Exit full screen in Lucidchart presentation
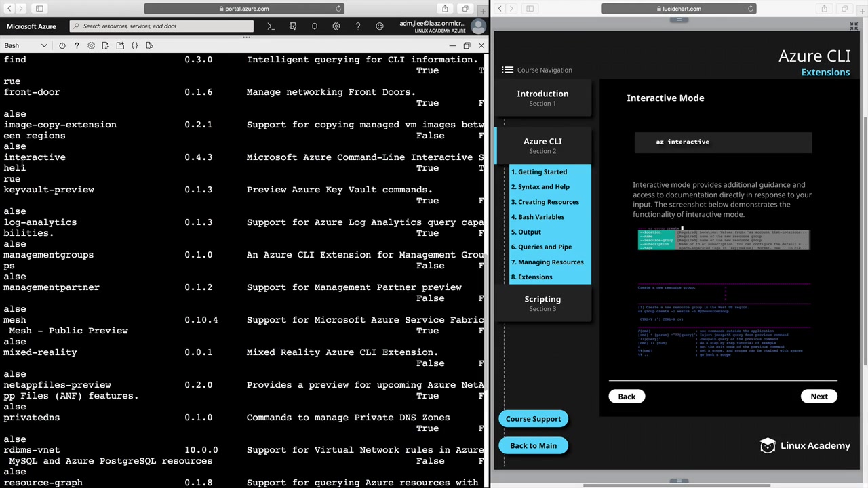Viewport: 868px width, 488px height. [854, 26]
